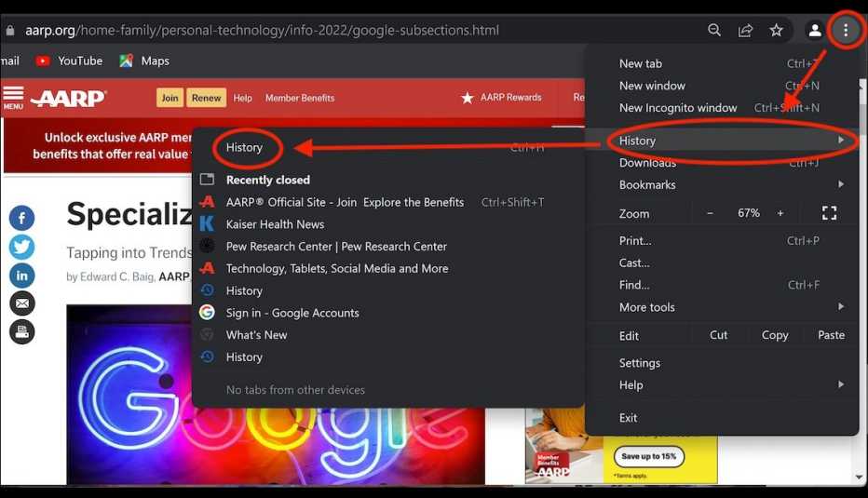
Task: Select Cast... menu item
Action: pyautogui.click(x=721, y=262)
